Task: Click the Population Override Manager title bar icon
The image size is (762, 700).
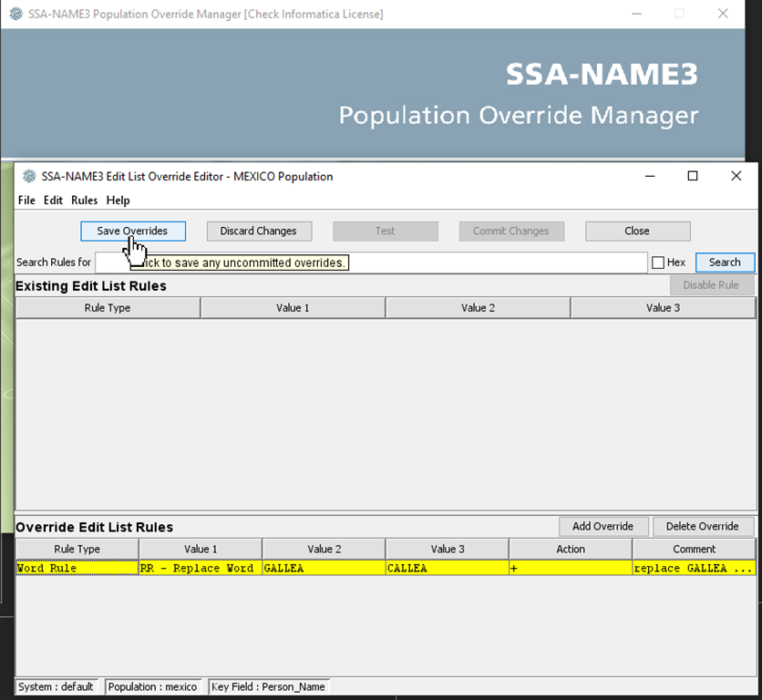Action: 16,14
